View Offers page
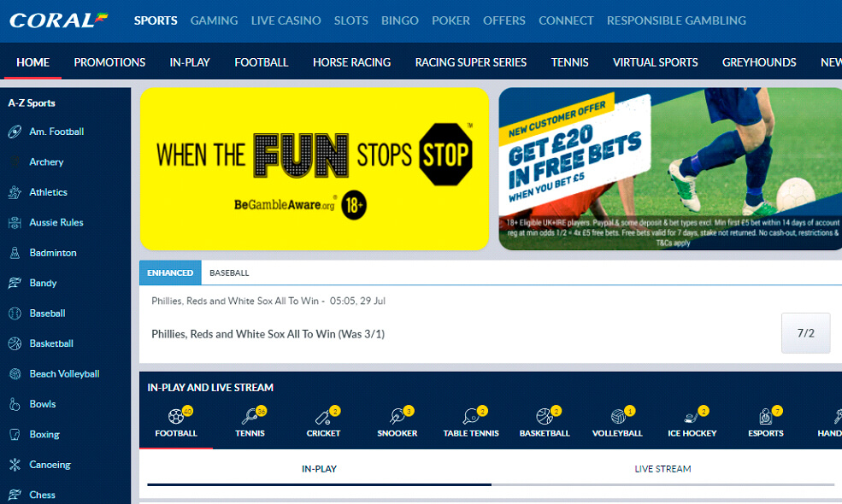Viewport: 842px width, 504px height. (x=504, y=21)
